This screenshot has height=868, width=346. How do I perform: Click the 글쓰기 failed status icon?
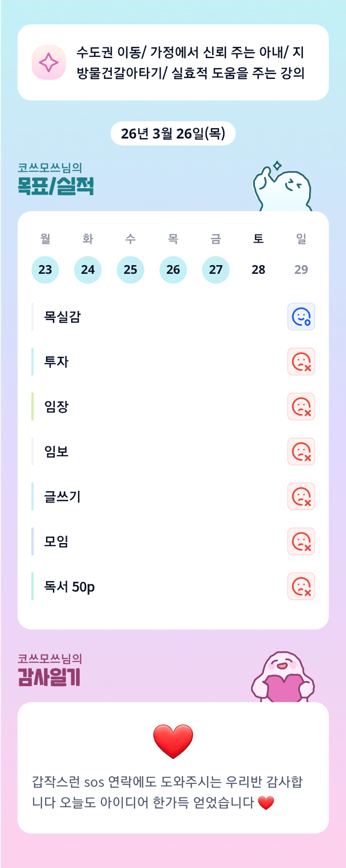(x=301, y=497)
